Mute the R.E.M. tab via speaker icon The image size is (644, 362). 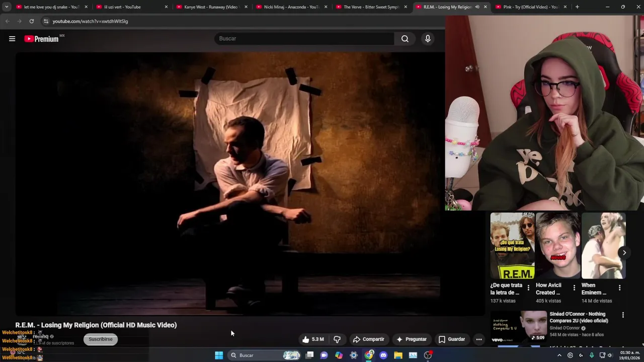[x=477, y=7]
